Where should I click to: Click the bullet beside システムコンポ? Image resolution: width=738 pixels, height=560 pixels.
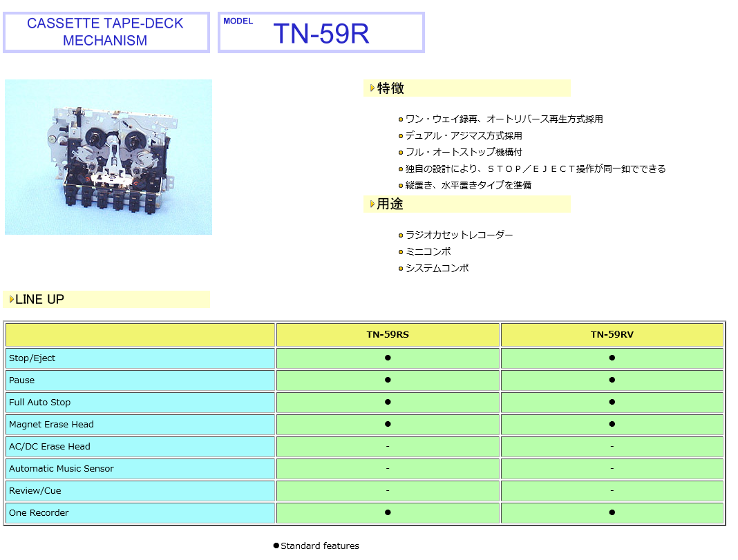point(401,269)
